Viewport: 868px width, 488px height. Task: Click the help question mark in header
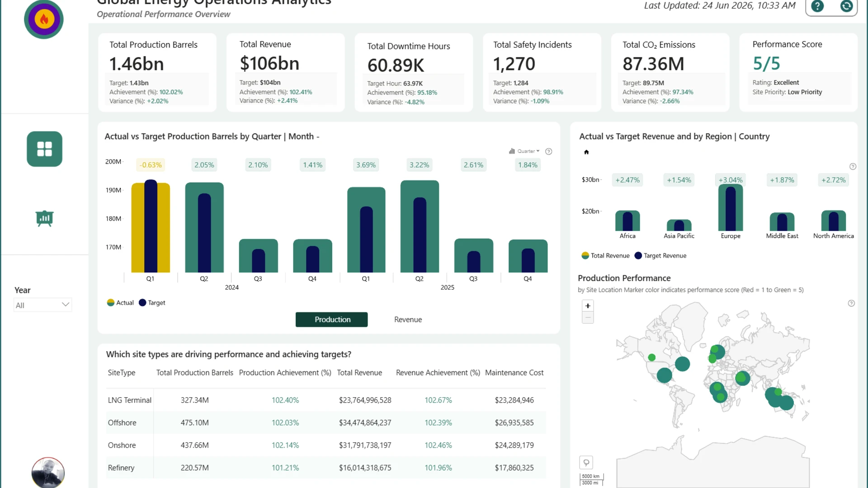tap(817, 6)
